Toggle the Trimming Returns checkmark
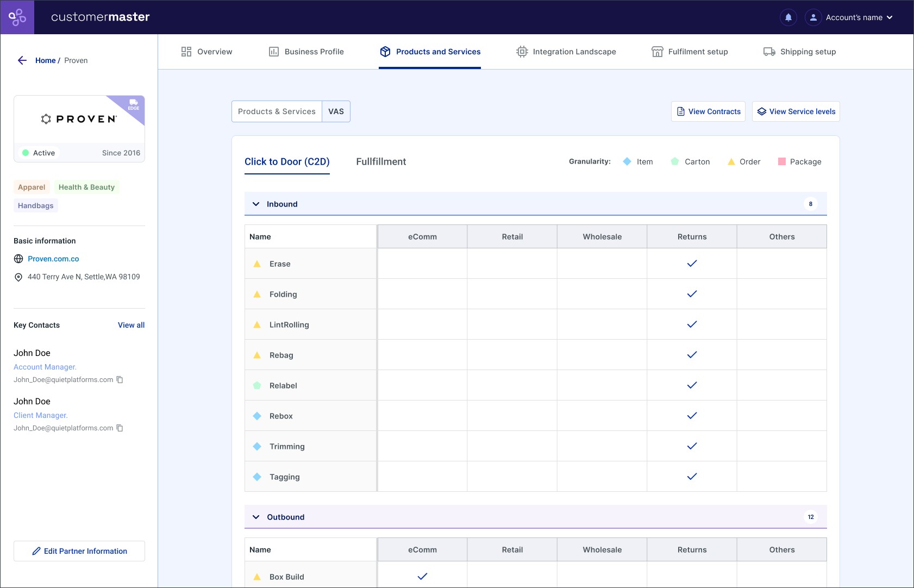 click(692, 446)
